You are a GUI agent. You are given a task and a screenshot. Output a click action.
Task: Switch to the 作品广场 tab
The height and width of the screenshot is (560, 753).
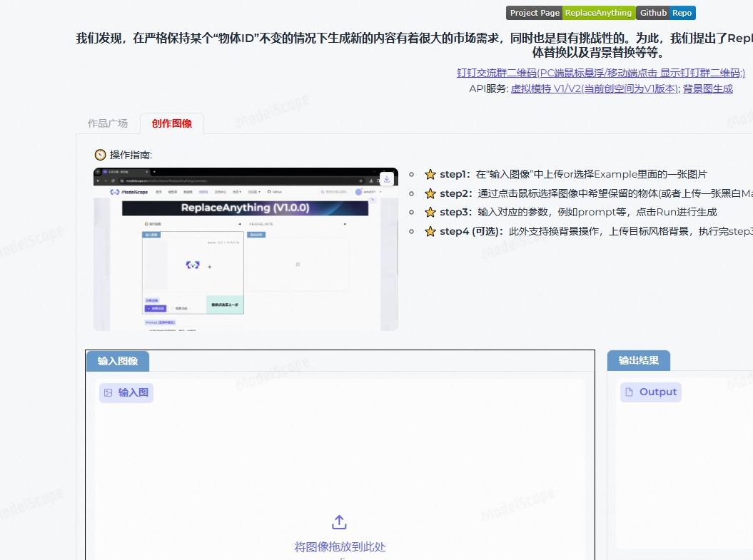108,123
